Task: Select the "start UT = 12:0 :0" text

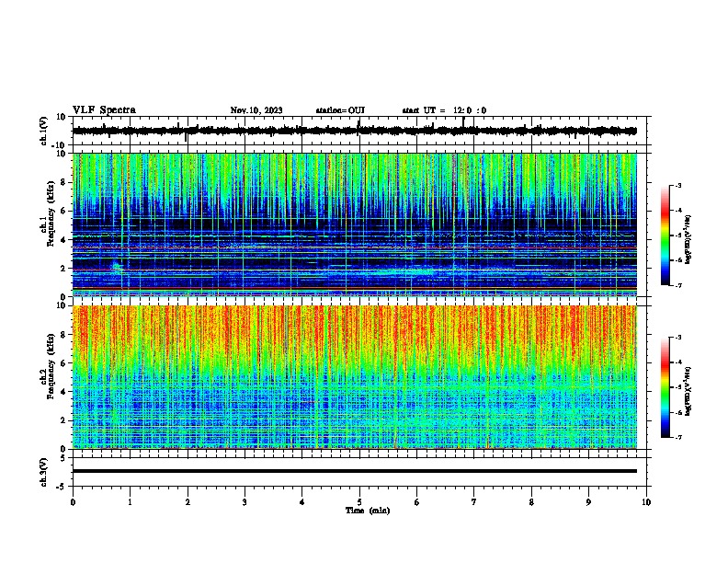Action: (x=444, y=110)
